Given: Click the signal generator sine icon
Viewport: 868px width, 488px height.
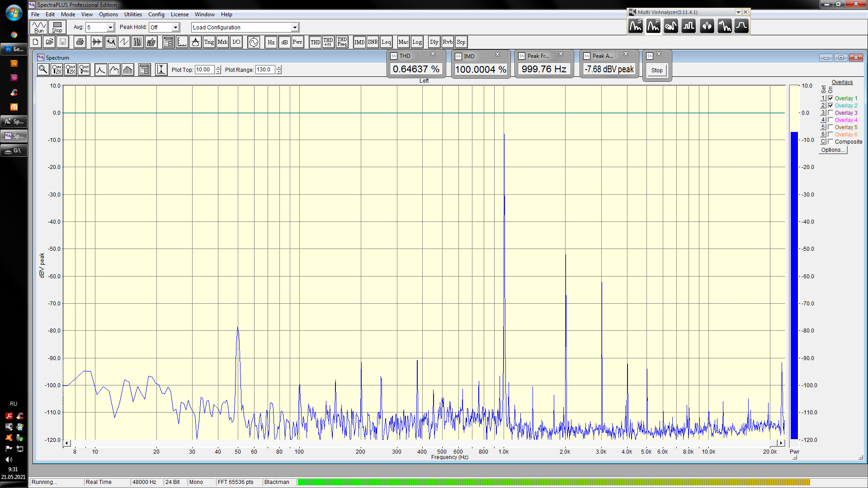Looking at the screenshot, I should 254,42.
